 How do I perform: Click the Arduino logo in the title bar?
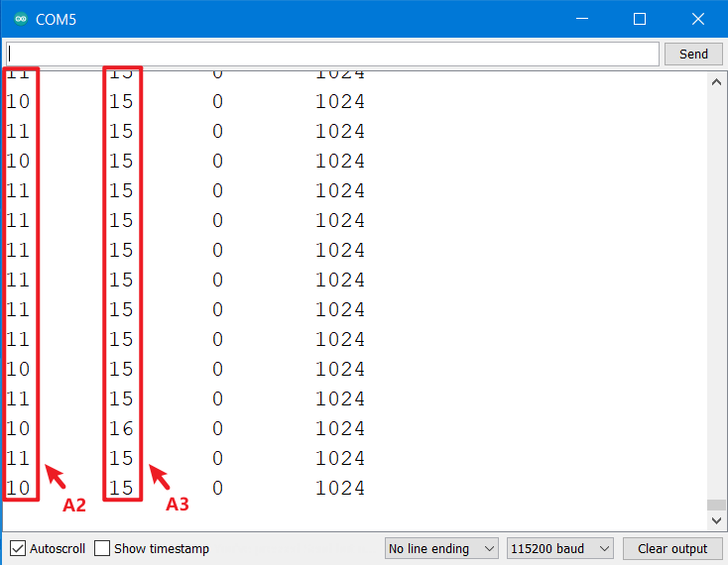20,19
